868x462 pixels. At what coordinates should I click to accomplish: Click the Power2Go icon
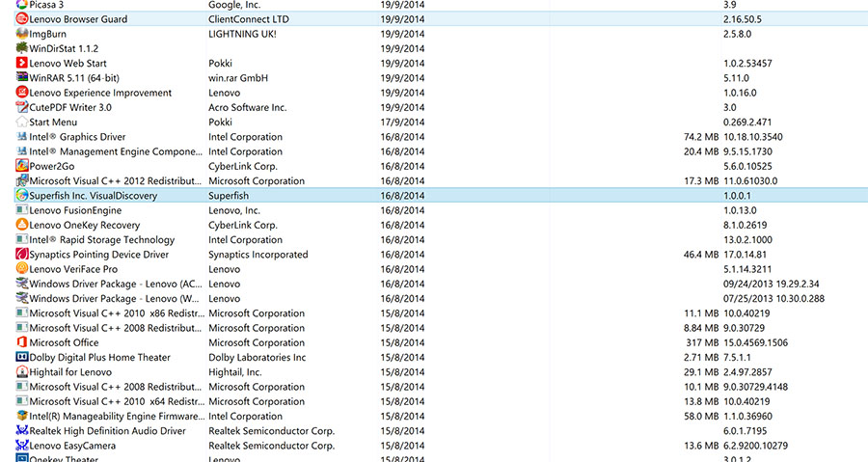point(21,166)
